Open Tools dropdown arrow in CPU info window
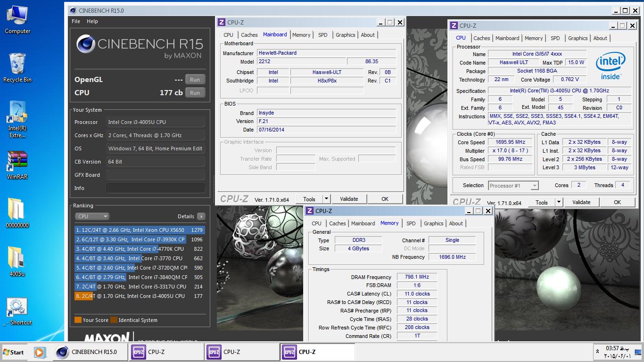The width and height of the screenshot is (644, 362). 559,202
